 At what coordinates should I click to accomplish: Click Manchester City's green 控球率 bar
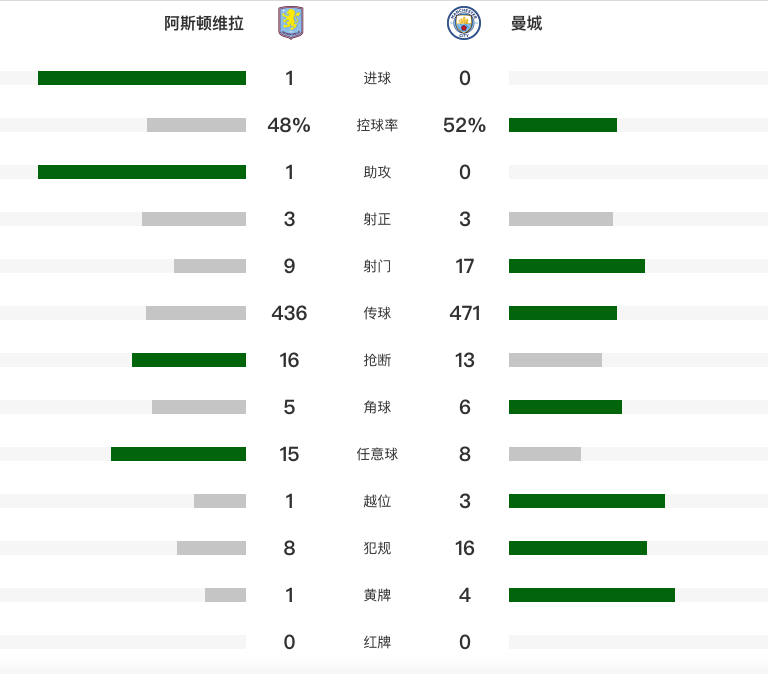(x=563, y=125)
